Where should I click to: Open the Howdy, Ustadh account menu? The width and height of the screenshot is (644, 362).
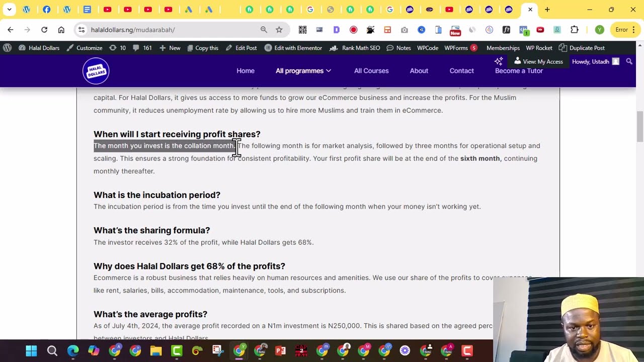point(595,61)
